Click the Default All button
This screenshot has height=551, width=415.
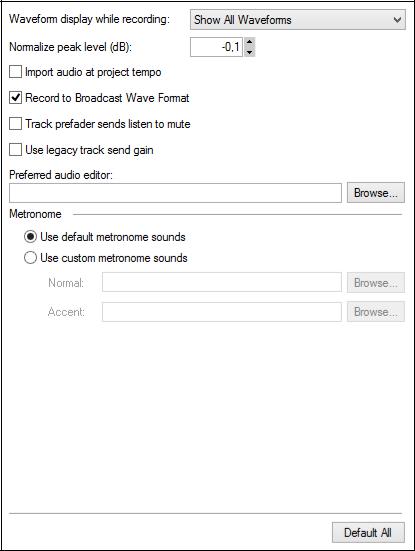pos(368,532)
